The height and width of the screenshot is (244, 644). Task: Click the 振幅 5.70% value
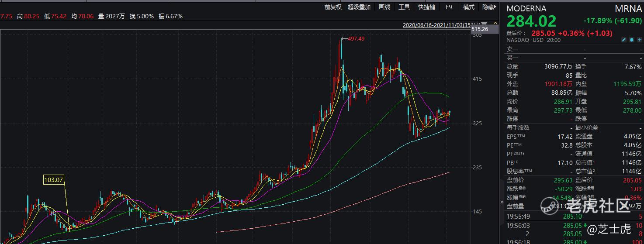coord(634,93)
